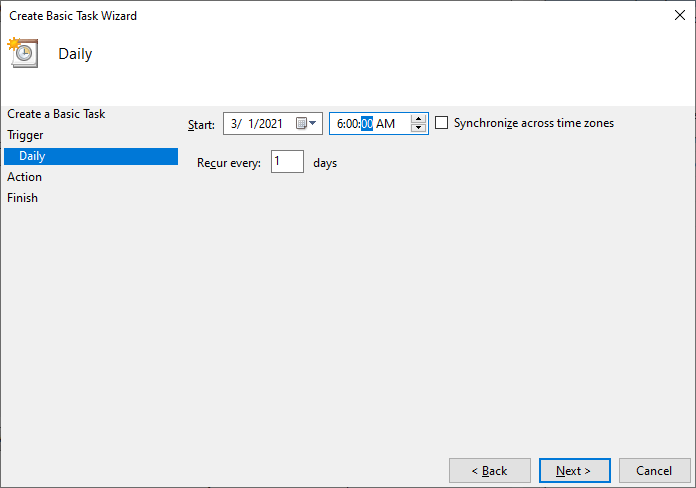Close the wizard with the title bar X

click(x=680, y=15)
